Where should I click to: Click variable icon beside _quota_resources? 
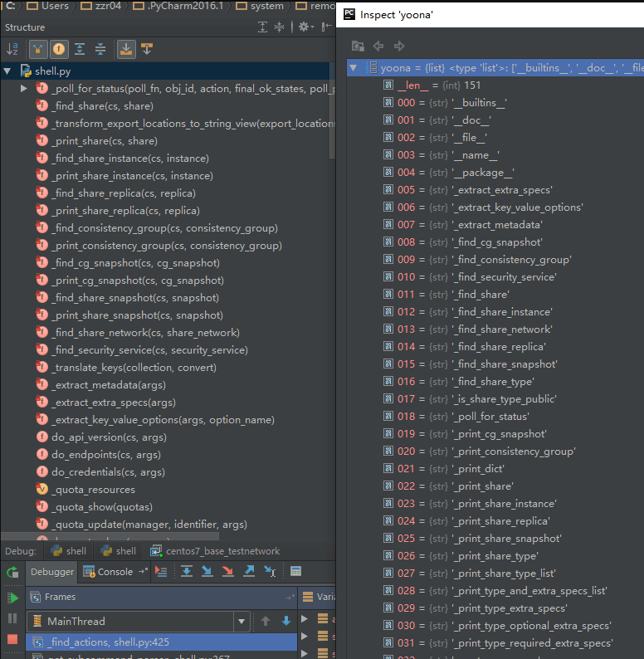click(x=42, y=490)
